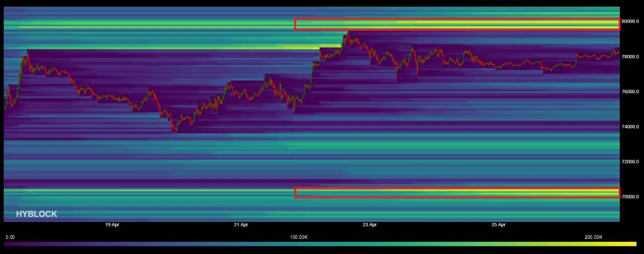Click the 78000.0 price axis label
Viewport: 644px width, 254px height.
(x=630, y=56)
